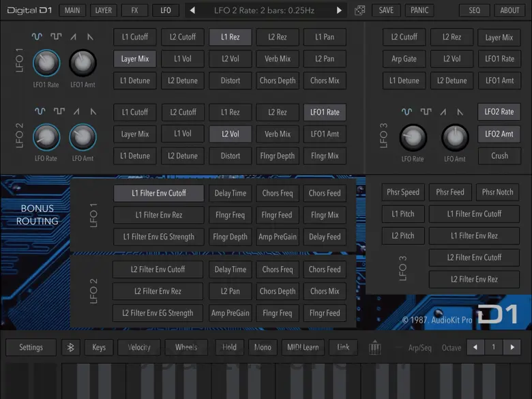Choose the ramp-up sawtooth wave for LFO 2
The image size is (532, 399).
pos(76,111)
